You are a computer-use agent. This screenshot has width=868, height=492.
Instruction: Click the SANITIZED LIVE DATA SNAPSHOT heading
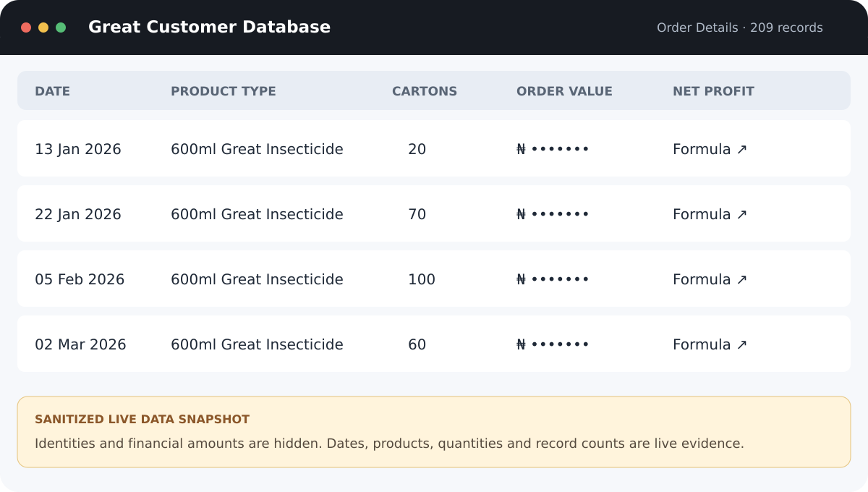pyautogui.click(x=142, y=420)
